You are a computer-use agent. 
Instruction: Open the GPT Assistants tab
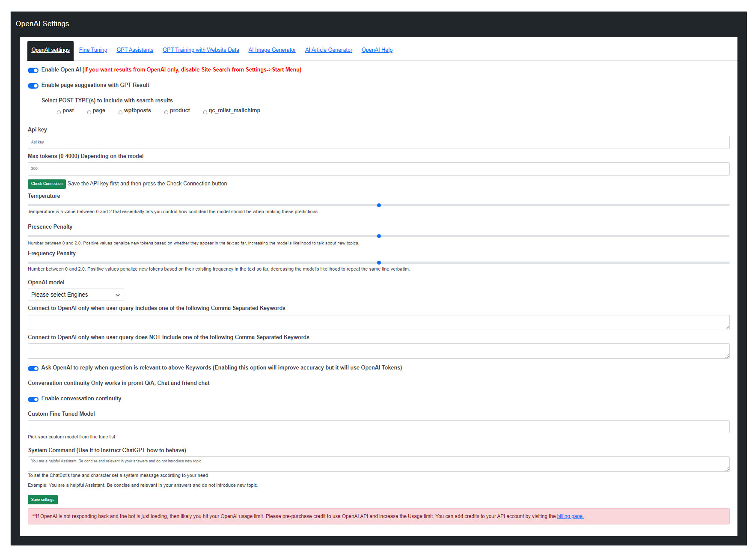(x=135, y=50)
